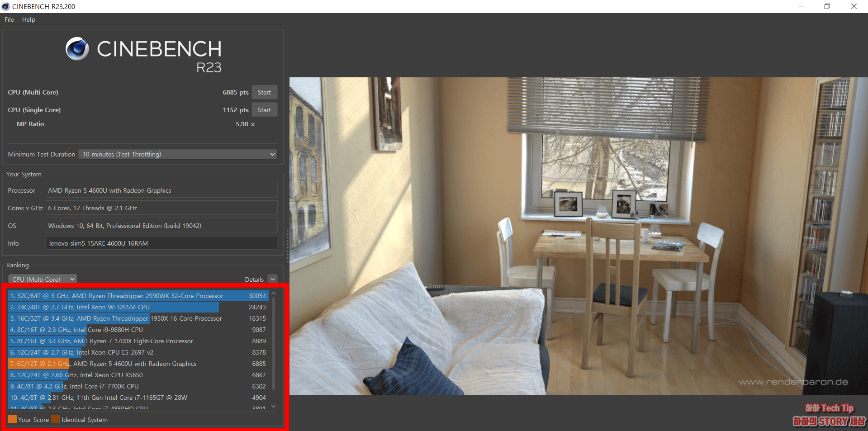
Task: Select rank 3 Threadripper 1950X row
Action: [138, 318]
